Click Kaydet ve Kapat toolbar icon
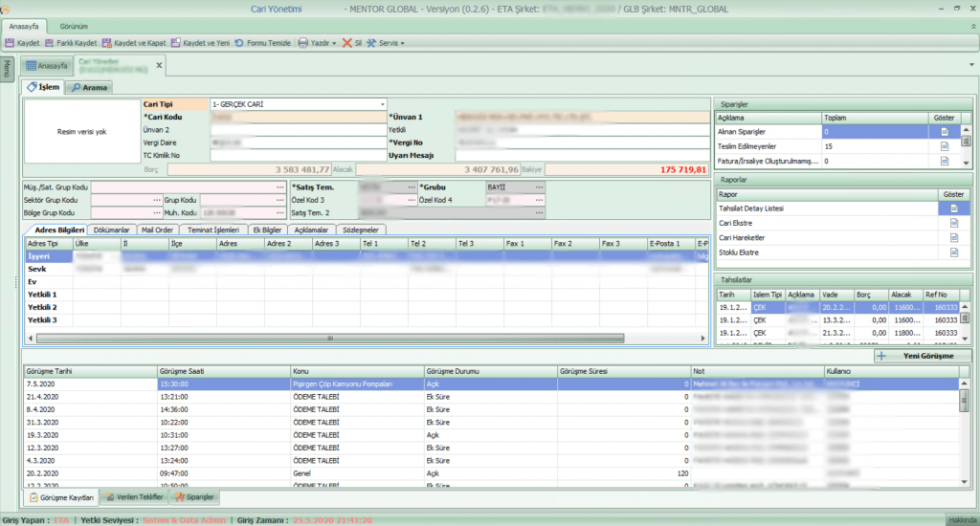This screenshot has width=980, height=526. tap(107, 43)
